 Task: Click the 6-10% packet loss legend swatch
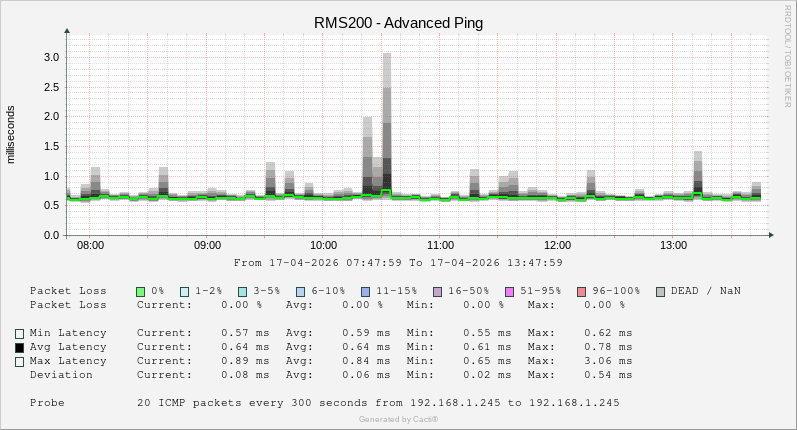point(301,291)
